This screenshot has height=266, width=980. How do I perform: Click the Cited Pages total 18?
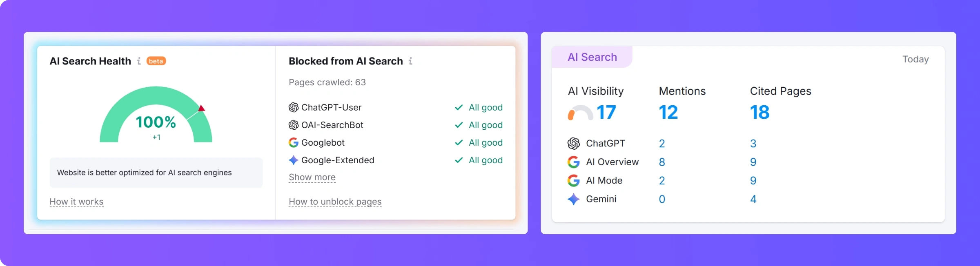click(759, 113)
